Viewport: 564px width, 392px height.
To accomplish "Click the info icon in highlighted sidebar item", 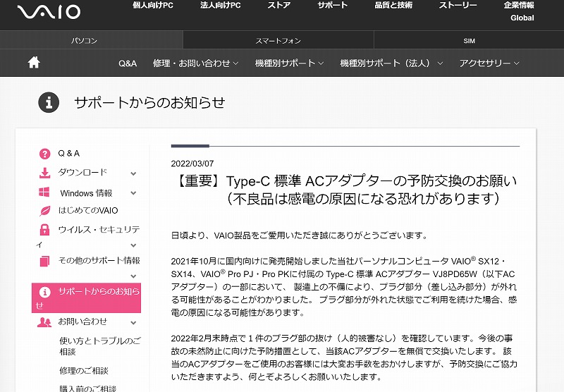I will click(44, 292).
